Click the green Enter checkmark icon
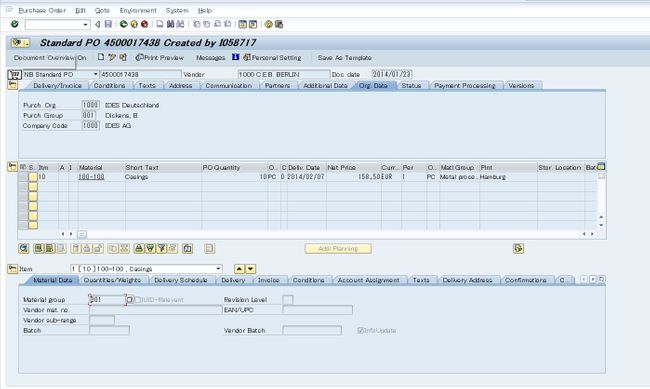Viewport: 650px width, 389px height. [x=15, y=24]
